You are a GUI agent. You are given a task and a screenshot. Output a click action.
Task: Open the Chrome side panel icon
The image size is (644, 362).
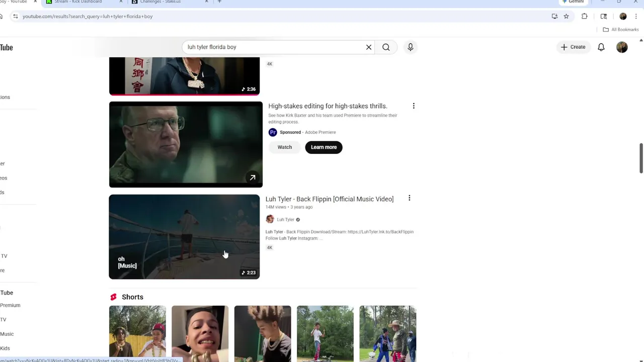[604, 16]
